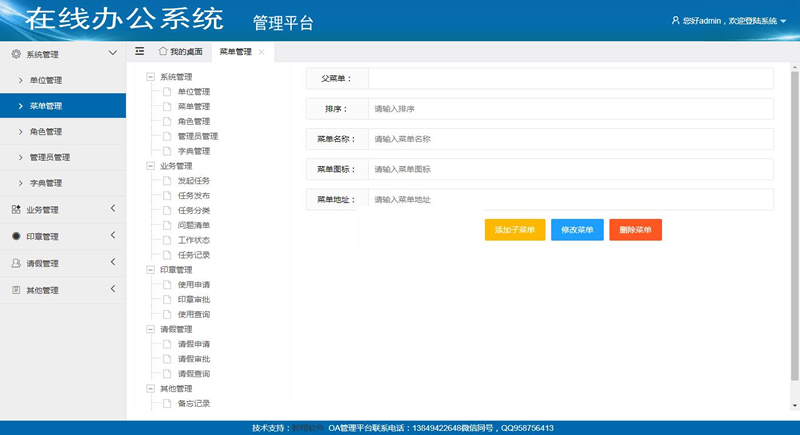Expand 业务管理 sidebar menu chevron
Screen dimensions: 800x435
pos(113,209)
